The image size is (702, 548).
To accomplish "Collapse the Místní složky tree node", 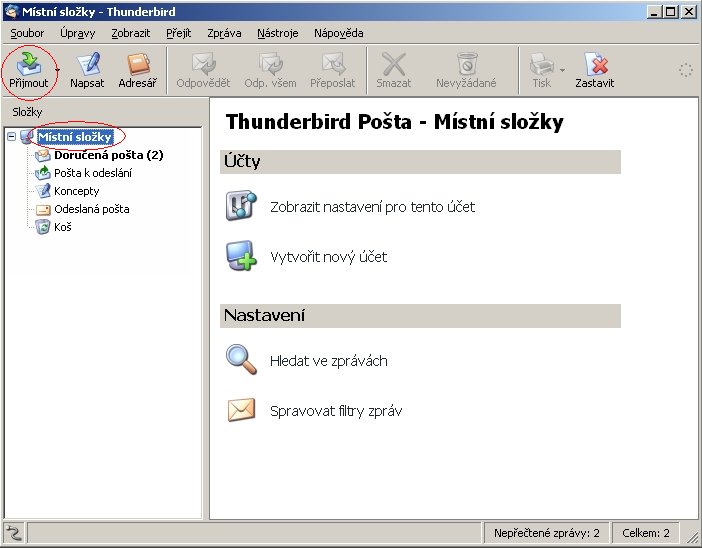I will (11, 137).
